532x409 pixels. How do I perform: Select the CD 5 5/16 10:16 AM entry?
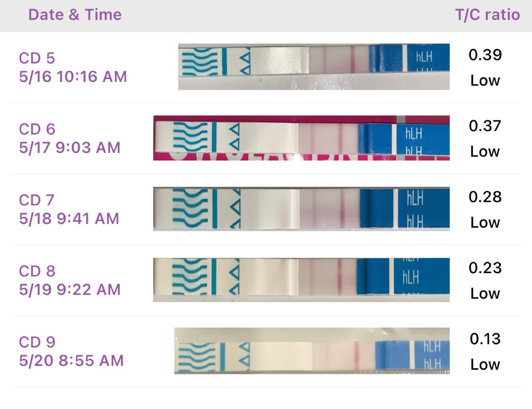click(x=73, y=67)
